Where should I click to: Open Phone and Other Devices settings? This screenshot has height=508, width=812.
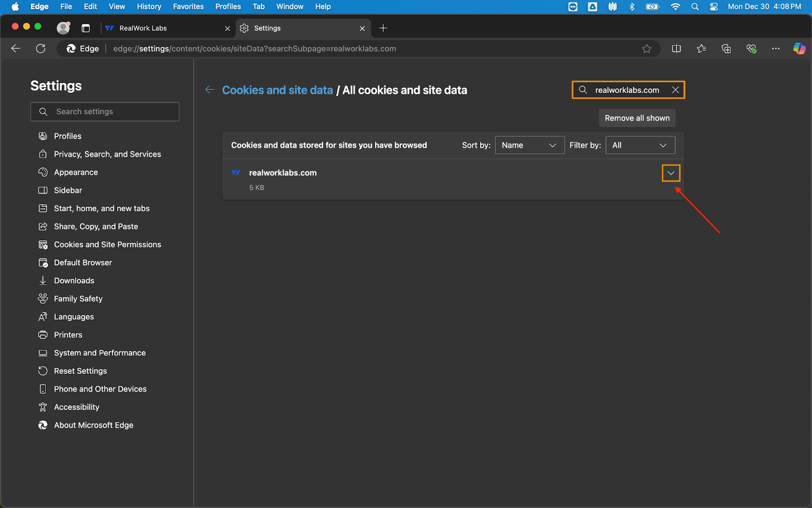(100, 389)
